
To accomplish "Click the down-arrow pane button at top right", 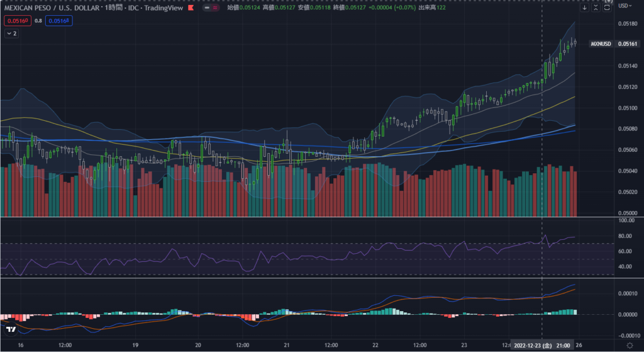I will coord(585,8).
